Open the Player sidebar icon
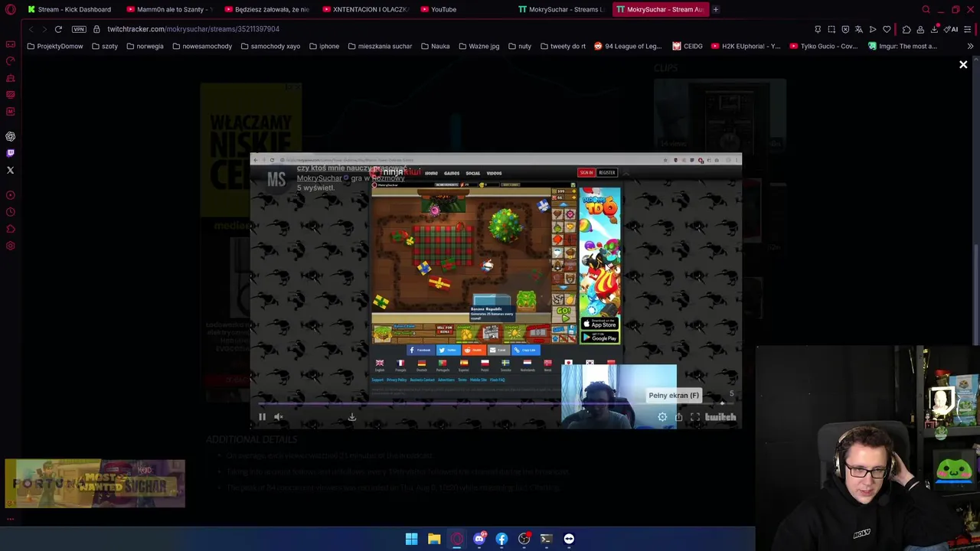980x551 pixels. click(11, 195)
